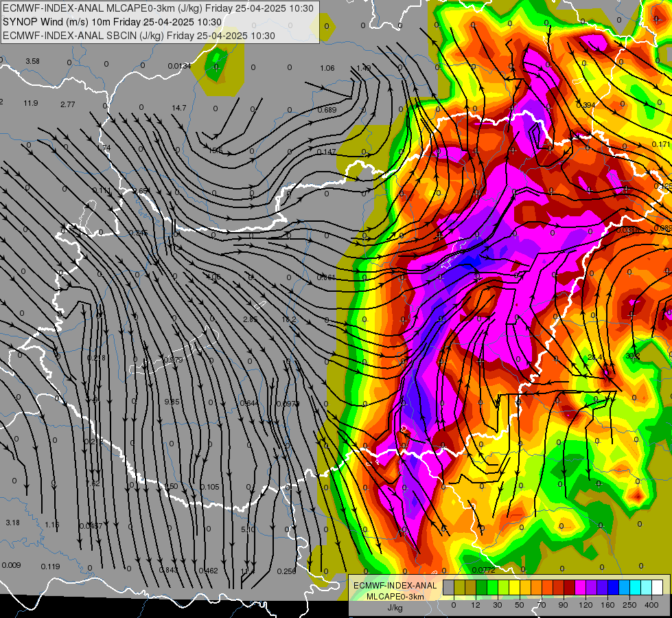
Task: Click the map value 0.394
Action: (586, 105)
